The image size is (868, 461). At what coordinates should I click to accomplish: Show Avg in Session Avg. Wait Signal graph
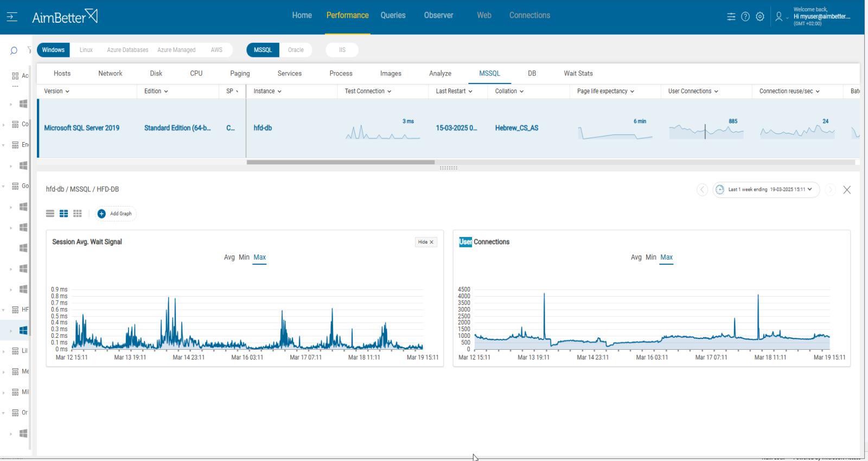pyautogui.click(x=229, y=258)
